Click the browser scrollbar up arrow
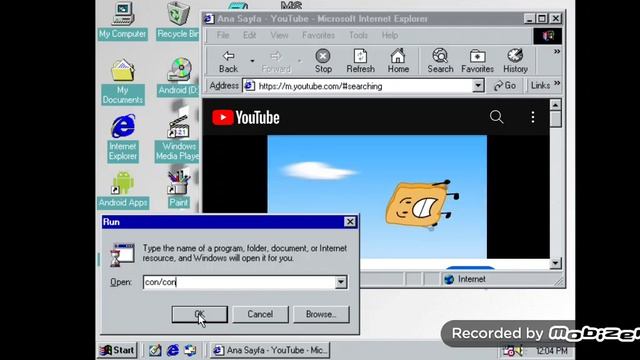640x360 pixels. (x=555, y=105)
